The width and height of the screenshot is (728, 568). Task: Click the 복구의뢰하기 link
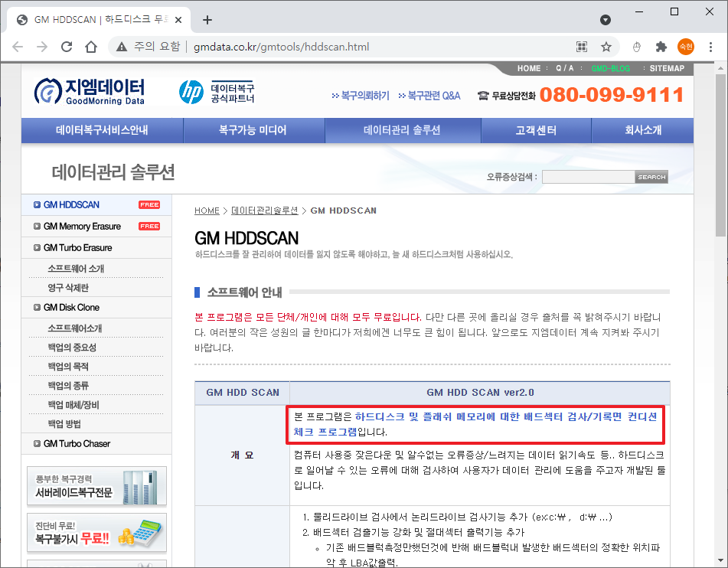point(361,96)
